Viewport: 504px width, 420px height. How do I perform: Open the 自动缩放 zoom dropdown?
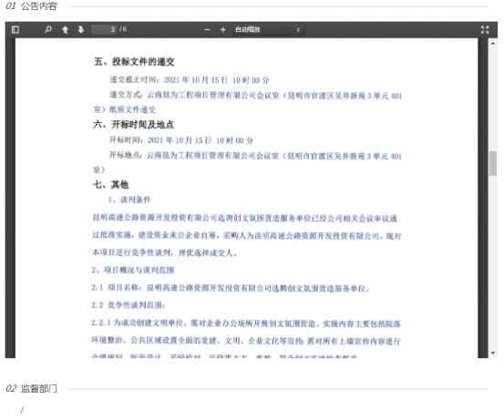[x=268, y=29]
